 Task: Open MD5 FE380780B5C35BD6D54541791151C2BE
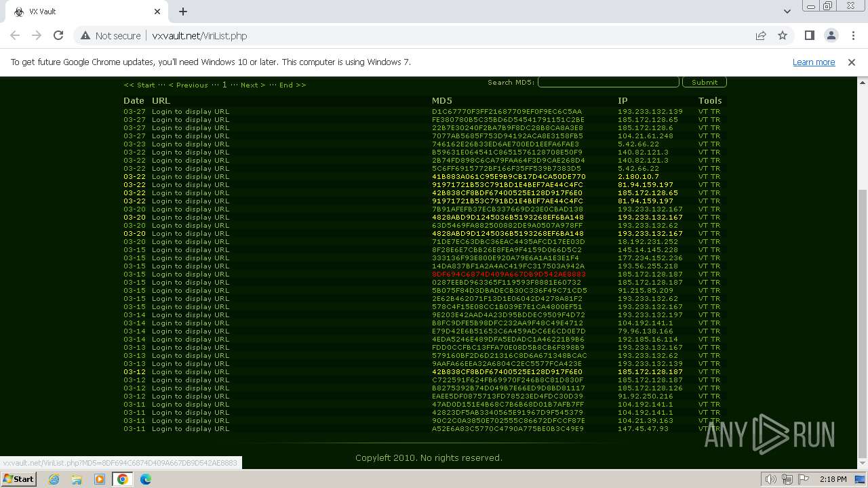coord(508,120)
